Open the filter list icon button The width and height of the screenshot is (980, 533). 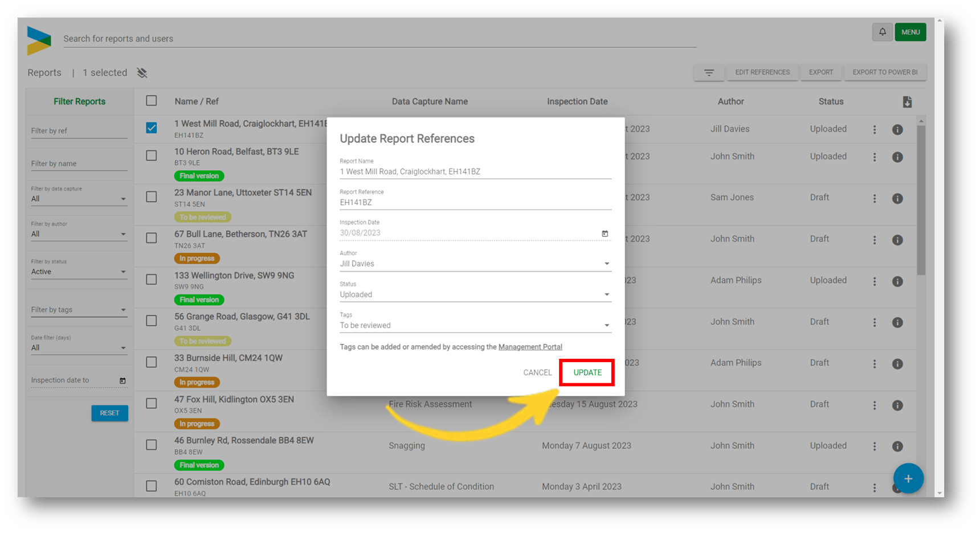(709, 72)
